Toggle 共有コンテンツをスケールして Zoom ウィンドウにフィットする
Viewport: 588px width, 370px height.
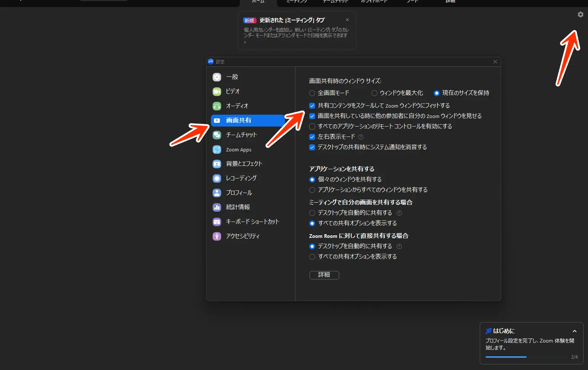click(312, 106)
